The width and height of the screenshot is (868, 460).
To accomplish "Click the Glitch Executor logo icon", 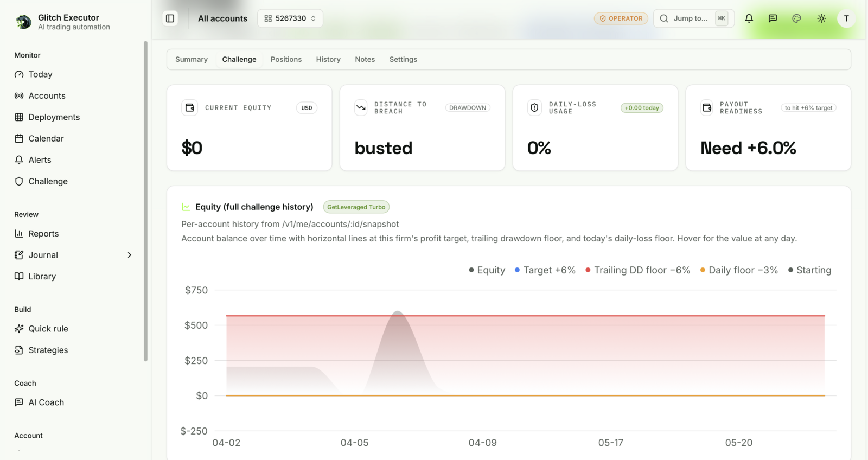I will 23,22.
